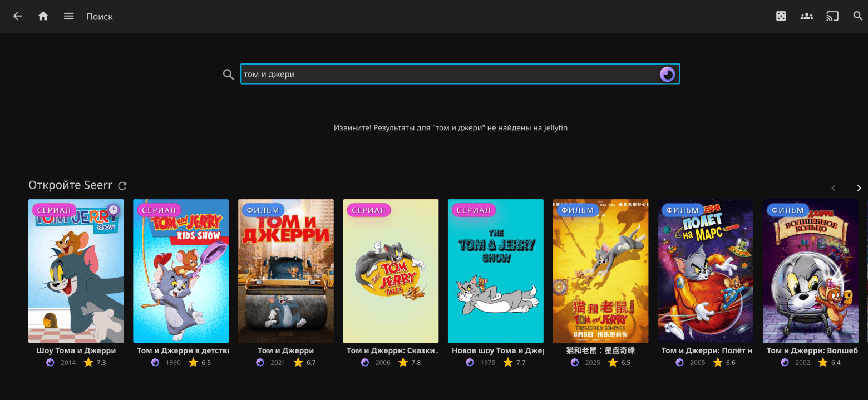Image resolution: width=868 pixels, height=400 pixels.
Task: Open the Tom and Jerry Kids Show poster
Action: pos(181,271)
